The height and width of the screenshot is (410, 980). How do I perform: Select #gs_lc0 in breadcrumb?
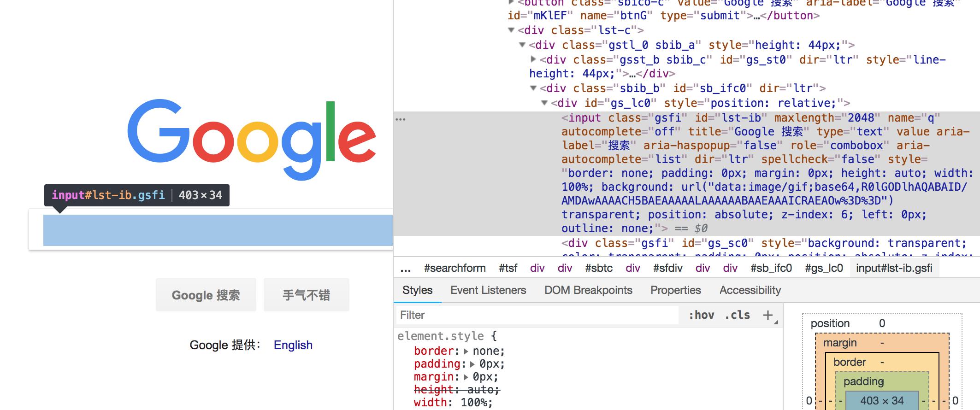pos(824,268)
